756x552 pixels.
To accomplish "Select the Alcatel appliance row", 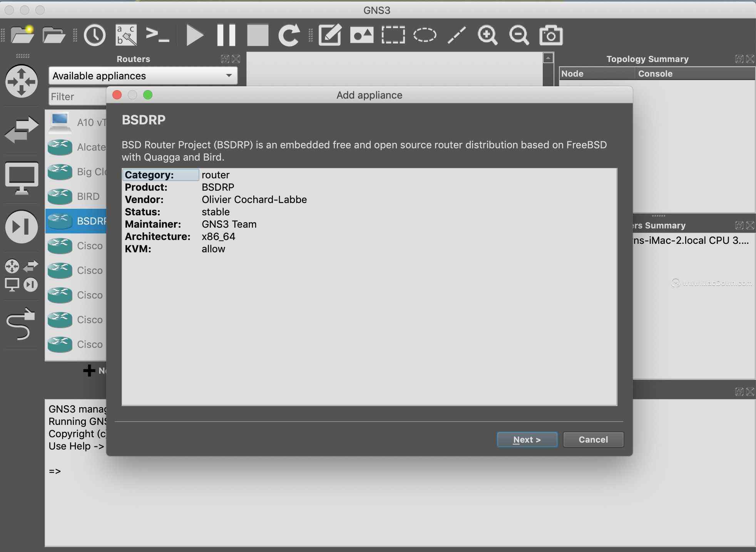I will click(76, 147).
